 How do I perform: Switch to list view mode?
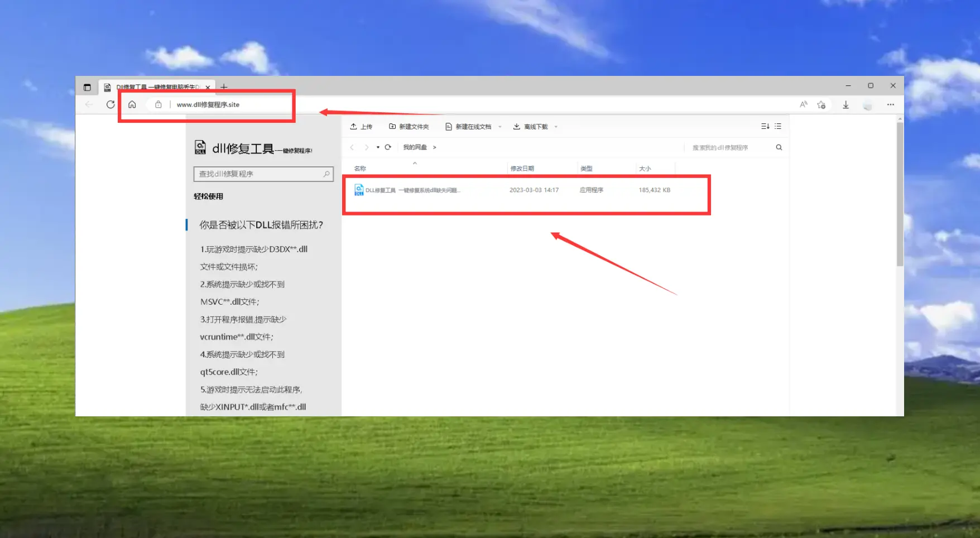778,126
